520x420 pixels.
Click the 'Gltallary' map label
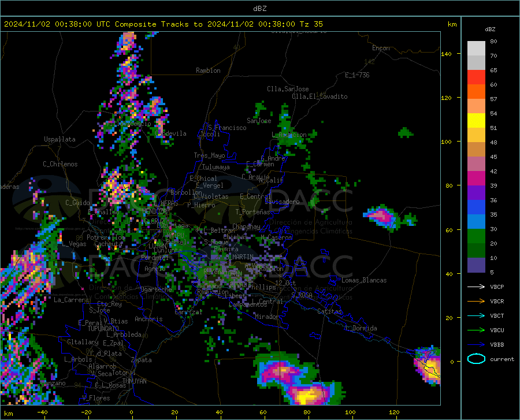tap(83, 342)
